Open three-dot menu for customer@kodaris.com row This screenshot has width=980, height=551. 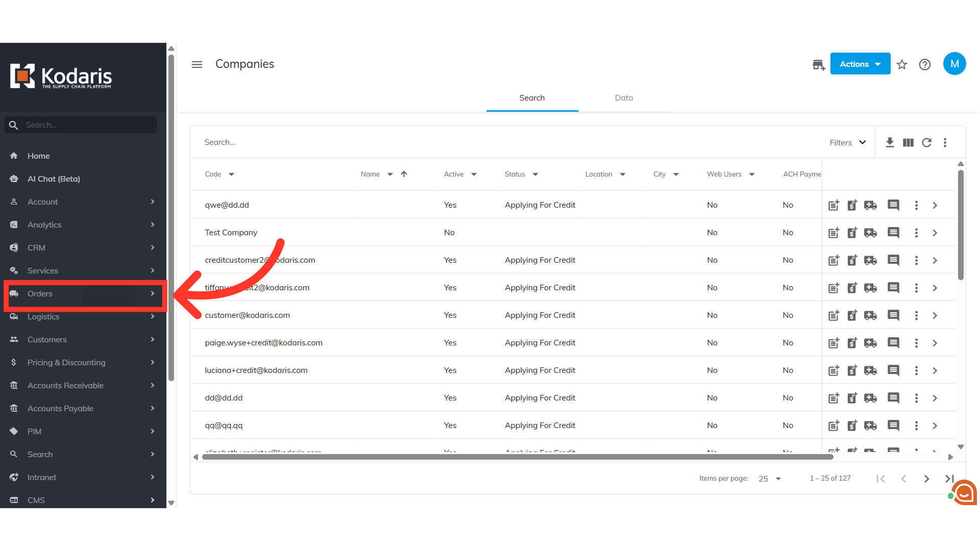916,316
